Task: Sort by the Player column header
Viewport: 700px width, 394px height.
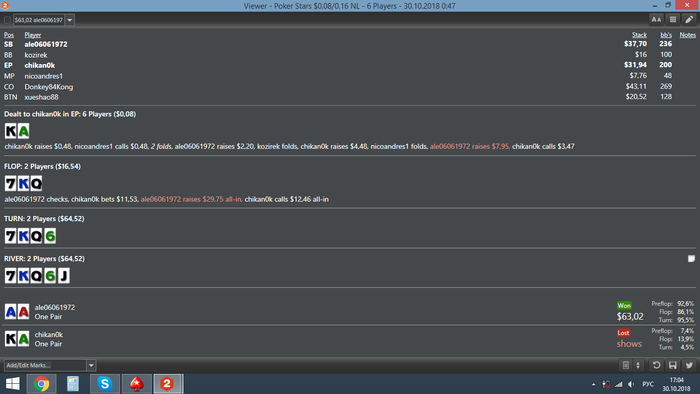Action: [33, 35]
